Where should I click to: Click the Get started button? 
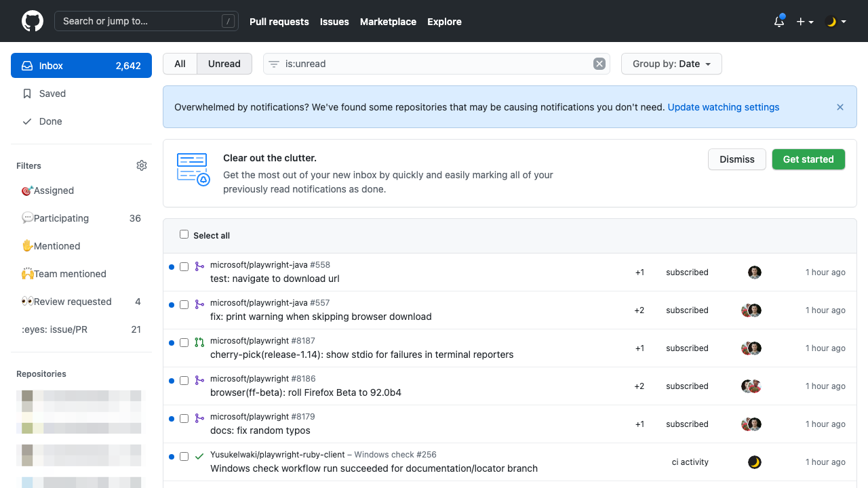[x=808, y=159]
